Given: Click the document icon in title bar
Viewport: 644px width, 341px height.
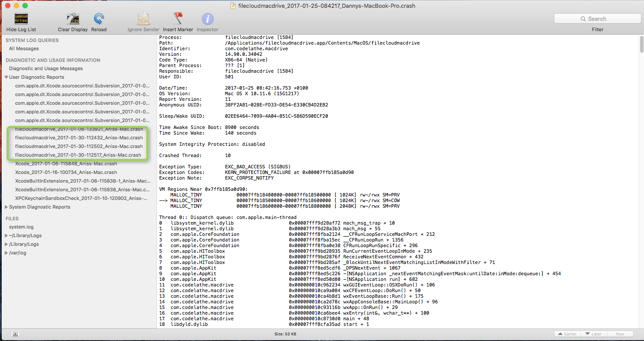Looking at the screenshot, I should (233, 6).
